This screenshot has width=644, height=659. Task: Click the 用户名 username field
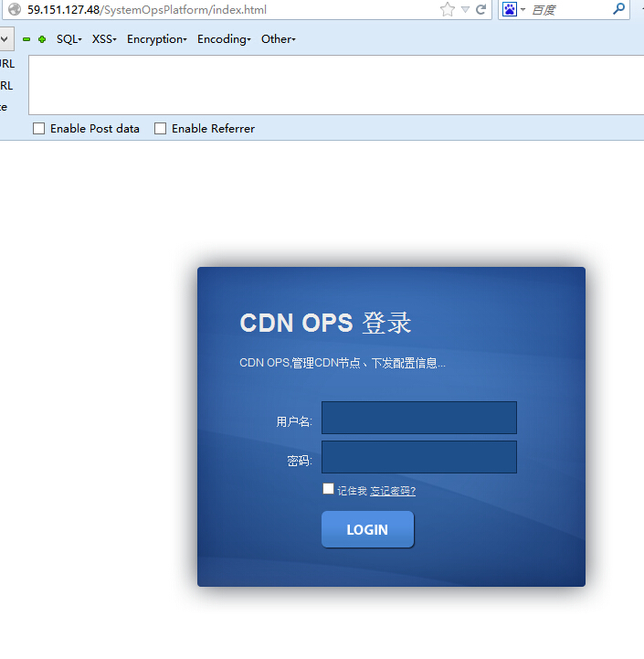pyautogui.click(x=419, y=418)
